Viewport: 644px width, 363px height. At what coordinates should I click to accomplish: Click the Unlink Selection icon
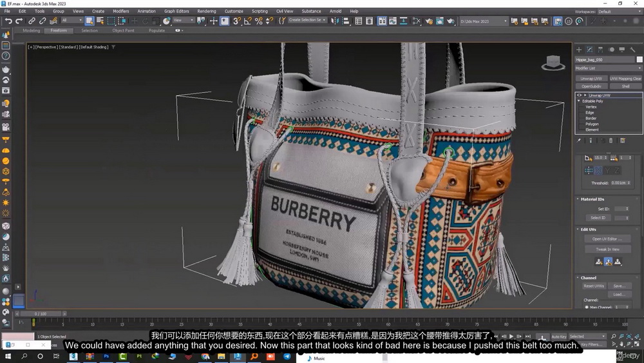(43, 21)
